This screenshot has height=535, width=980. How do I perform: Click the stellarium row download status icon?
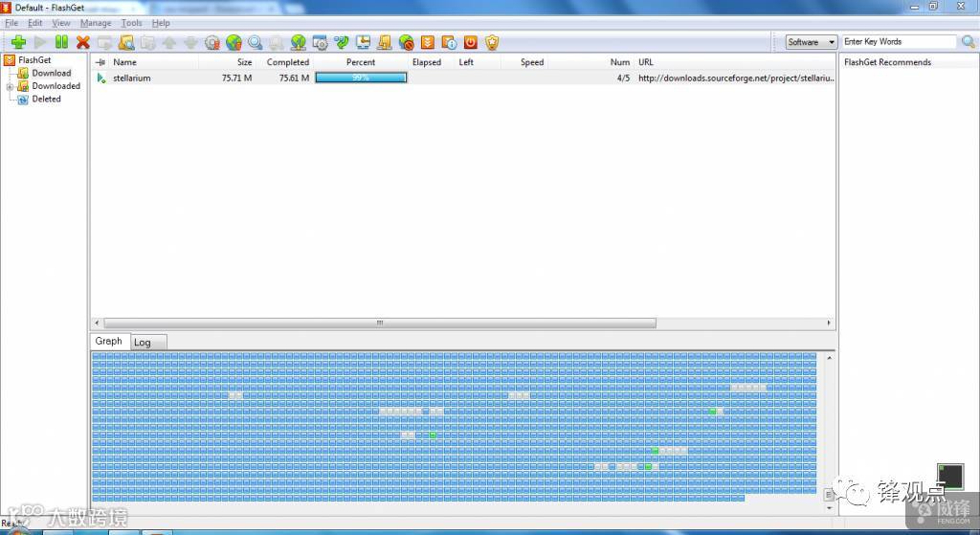tap(101, 78)
